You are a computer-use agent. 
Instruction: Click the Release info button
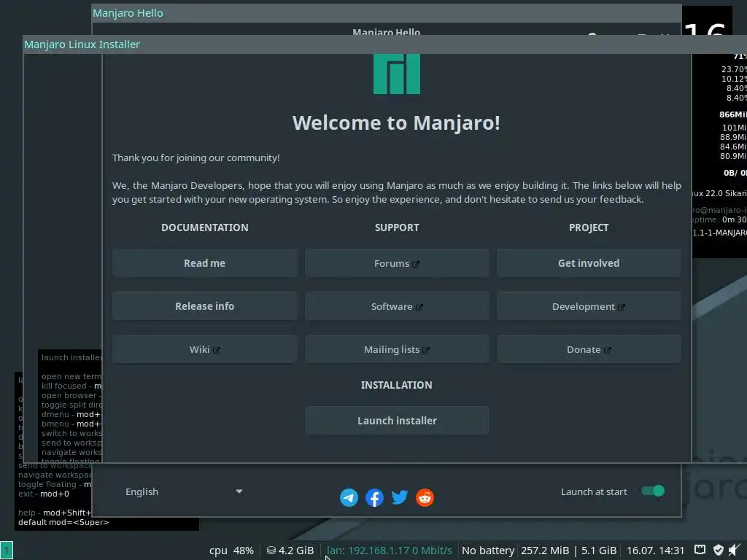205,306
